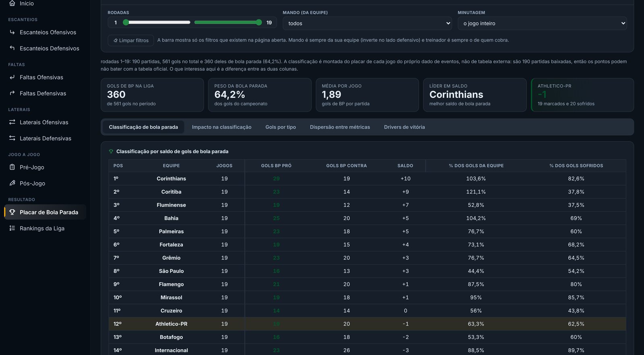Click the Líder em Saldo card
Screen dimensions: 644x355
[475, 95]
